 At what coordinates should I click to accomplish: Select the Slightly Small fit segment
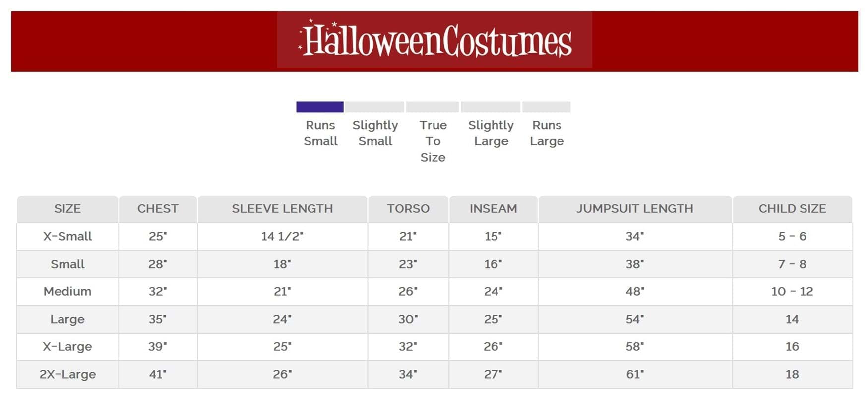point(374,107)
